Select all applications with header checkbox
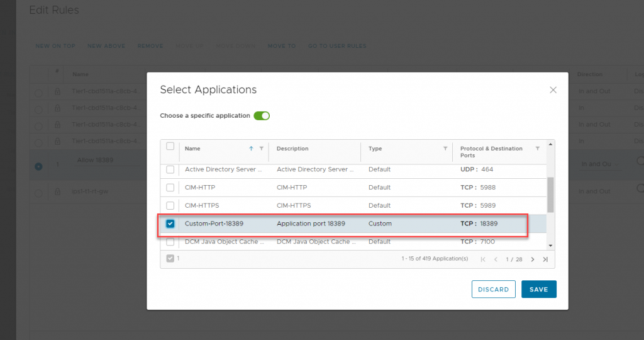This screenshot has width=644, height=340. click(x=170, y=147)
